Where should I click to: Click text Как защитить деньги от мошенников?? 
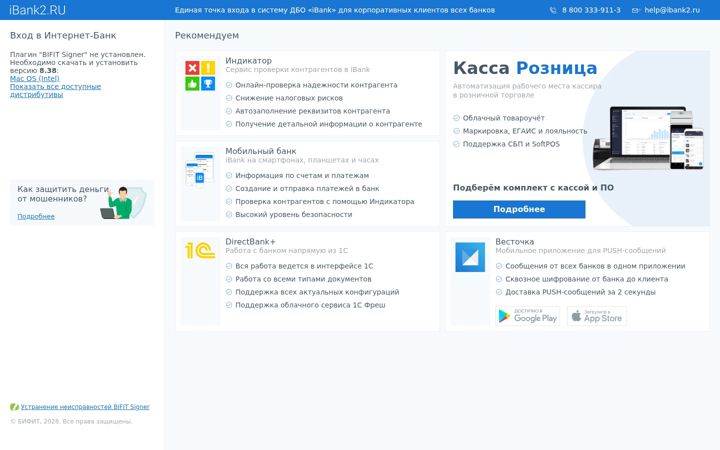63,194
